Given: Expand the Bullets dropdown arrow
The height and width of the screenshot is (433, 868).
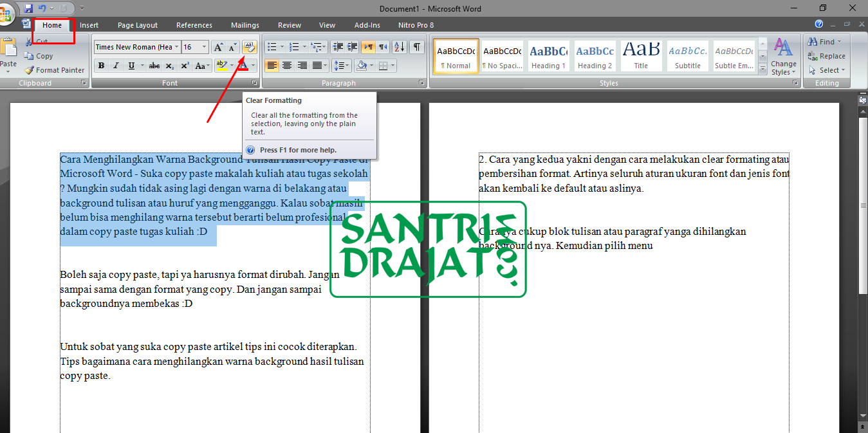Looking at the screenshot, I should click(x=282, y=47).
